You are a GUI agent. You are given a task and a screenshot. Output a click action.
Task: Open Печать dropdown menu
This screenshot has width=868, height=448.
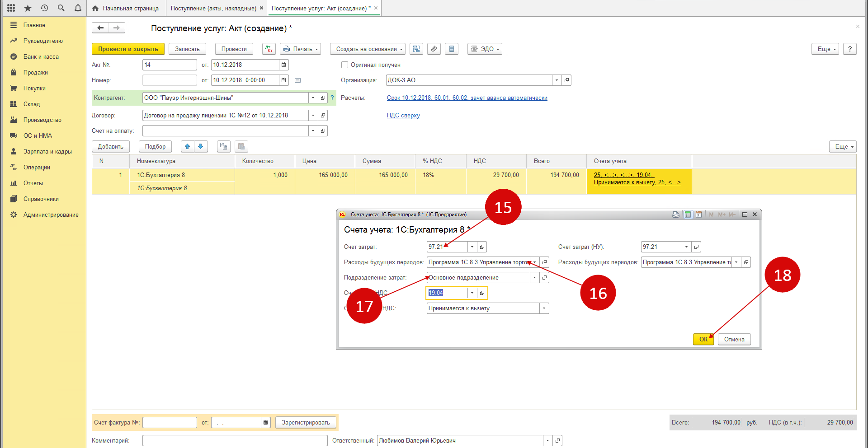[301, 49]
